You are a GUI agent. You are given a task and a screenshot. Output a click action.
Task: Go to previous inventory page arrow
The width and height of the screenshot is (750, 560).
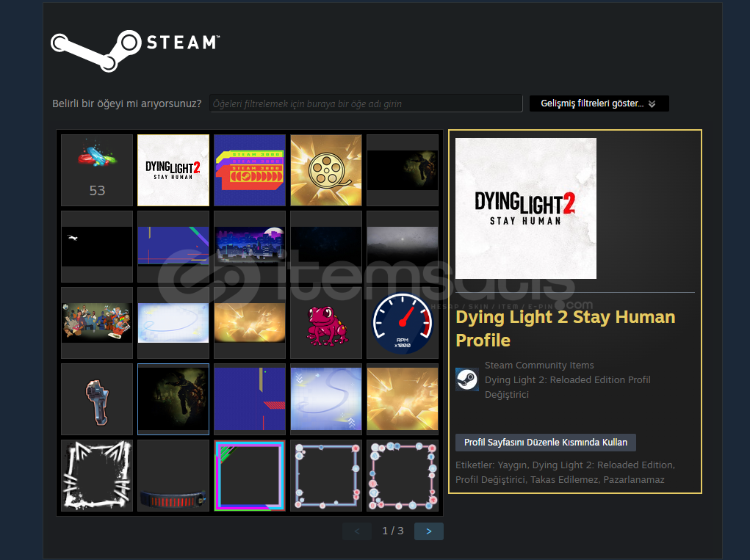coord(357,531)
